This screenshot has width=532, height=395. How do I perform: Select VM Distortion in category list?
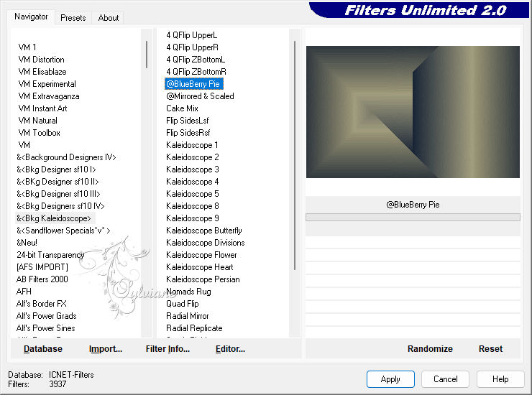41,60
